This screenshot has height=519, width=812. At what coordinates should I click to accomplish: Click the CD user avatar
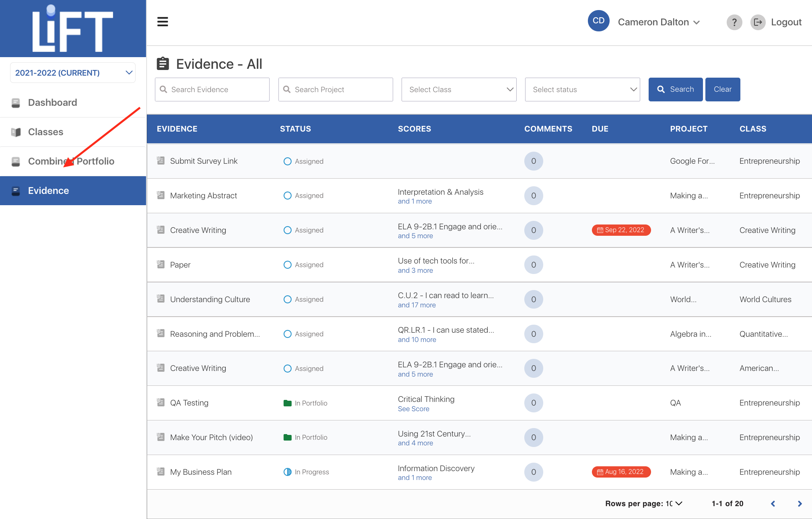pos(598,21)
